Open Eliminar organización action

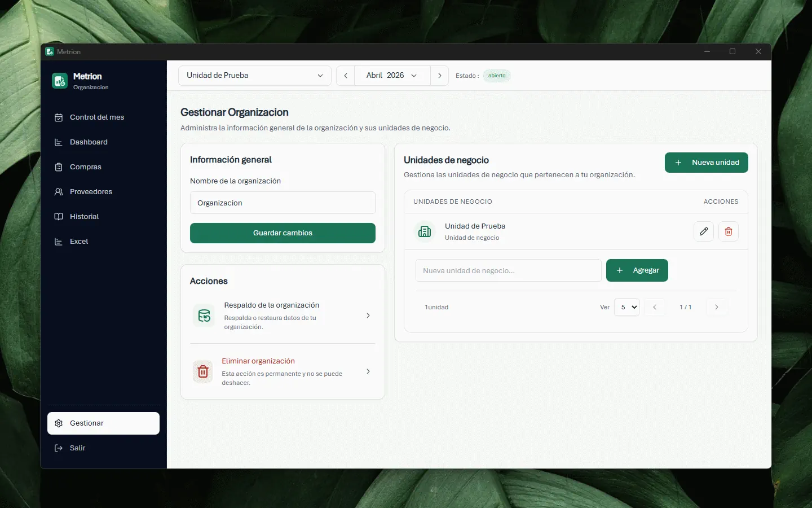(x=283, y=371)
